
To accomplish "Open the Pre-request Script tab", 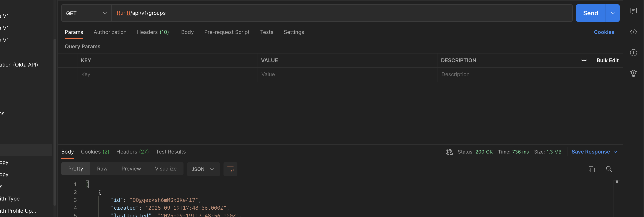I will 227,32.
